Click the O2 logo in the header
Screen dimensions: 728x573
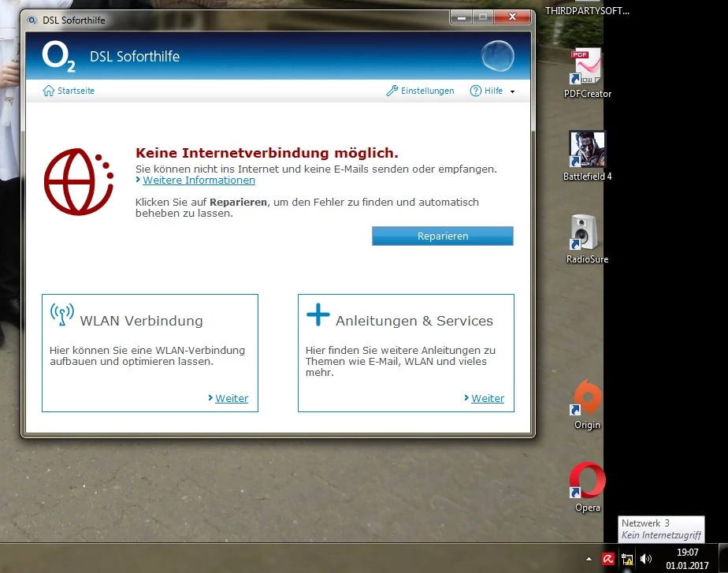click(x=58, y=56)
